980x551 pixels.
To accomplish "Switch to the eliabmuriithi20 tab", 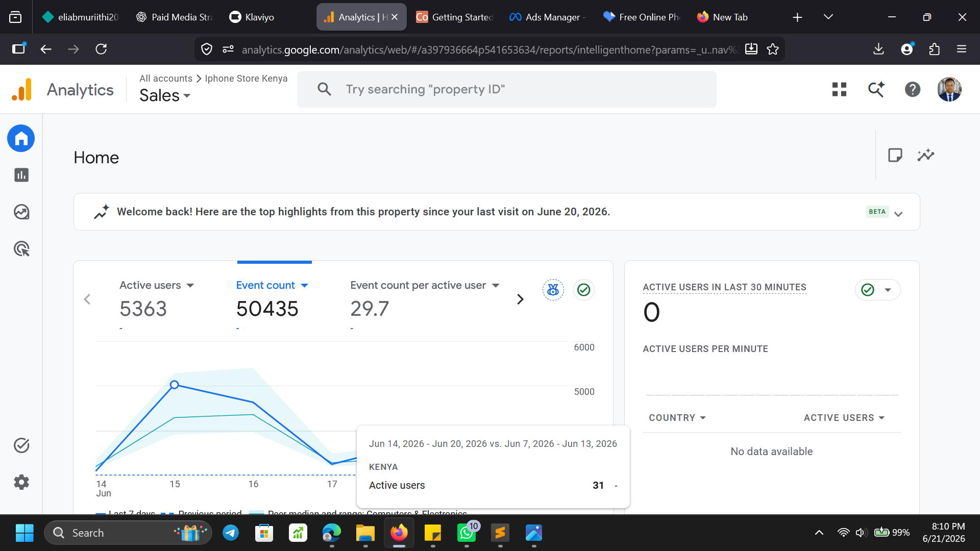I will pos(80,17).
